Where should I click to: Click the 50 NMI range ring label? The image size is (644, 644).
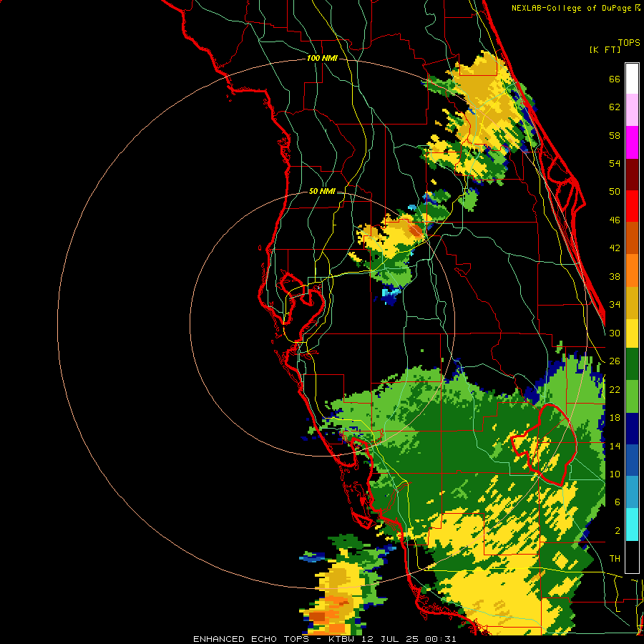pos(322,191)
